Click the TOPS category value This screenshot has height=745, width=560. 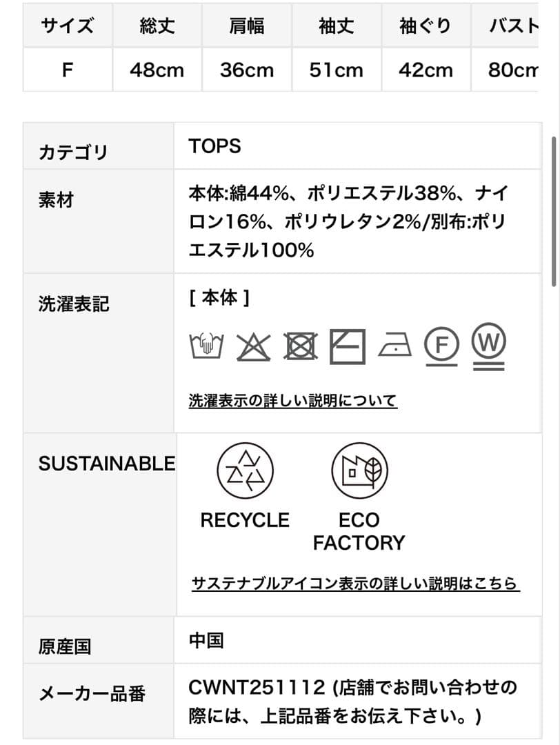tap(214, 146)
